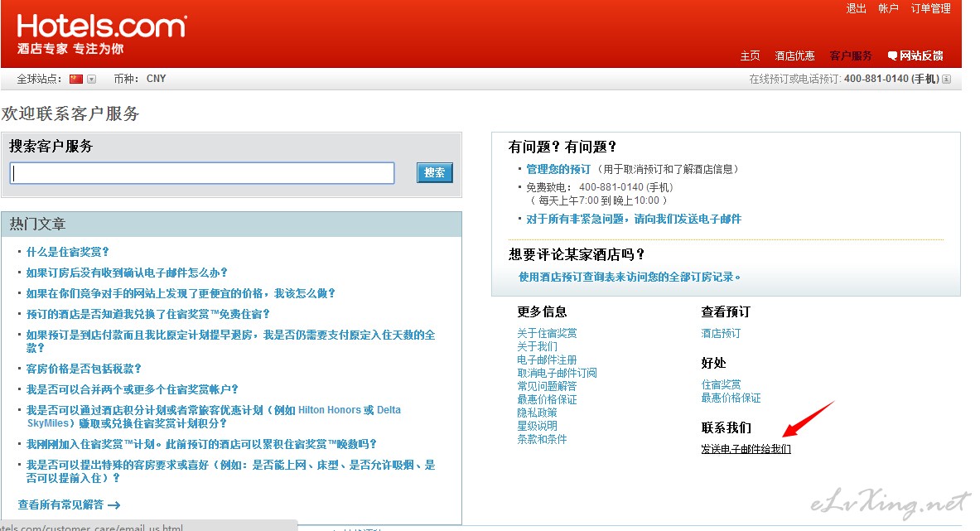The width and height of the screenshot is (980, 531).
Task: Open the 隐私政策 link
Action: coord(537,413)
